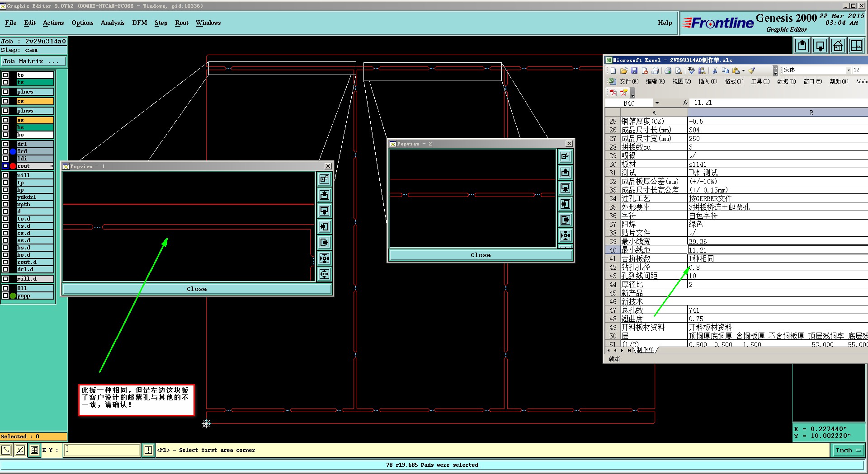Screen dimensions: 868x474
Task: Click the pan up icon in Popview 2
Action: (565, 172)
